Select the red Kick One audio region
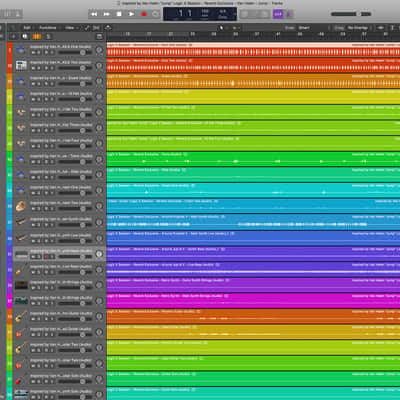The width and height of the screenshot is (400, 400). point(253,50)
